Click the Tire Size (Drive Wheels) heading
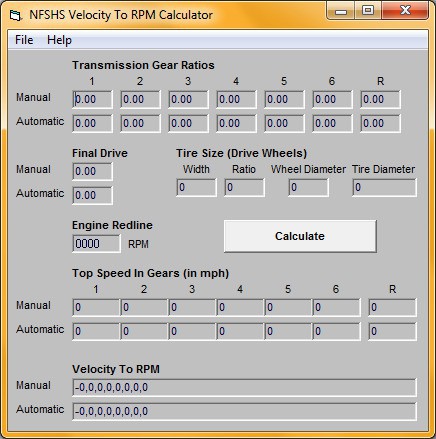Image resolution: width=436 pixels, height=439 pixels. coord(242,153)
